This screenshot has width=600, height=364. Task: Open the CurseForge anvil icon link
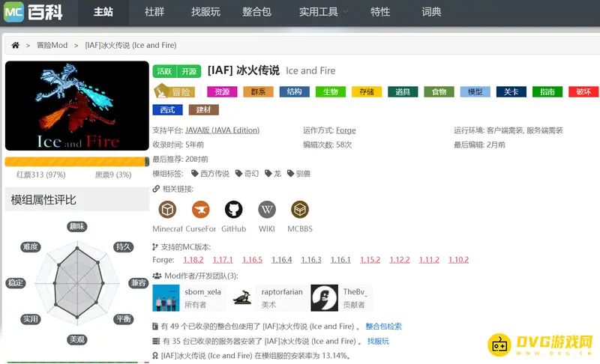200,210
